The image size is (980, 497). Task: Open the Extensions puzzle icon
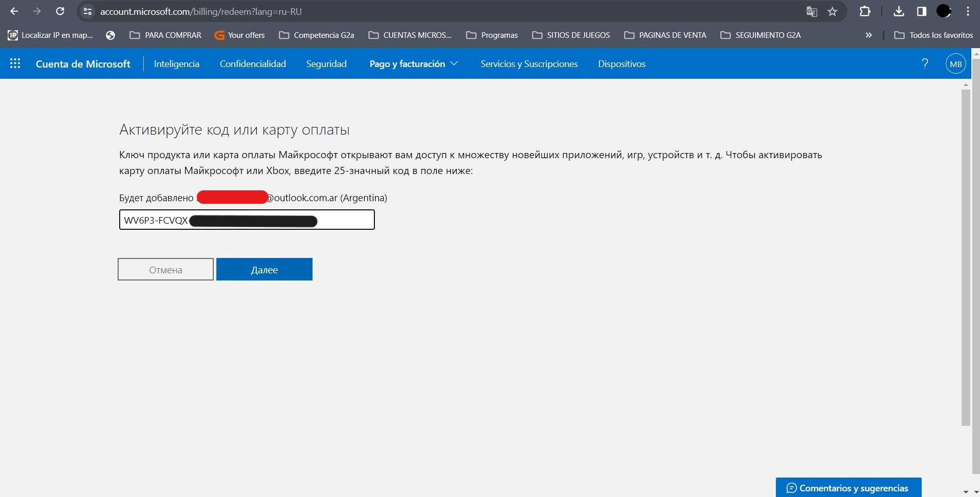pos(865,11)
